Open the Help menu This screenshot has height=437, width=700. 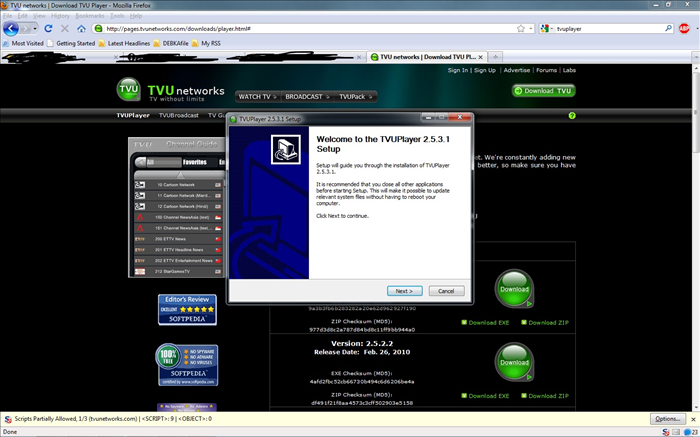(x=136, y=16)
